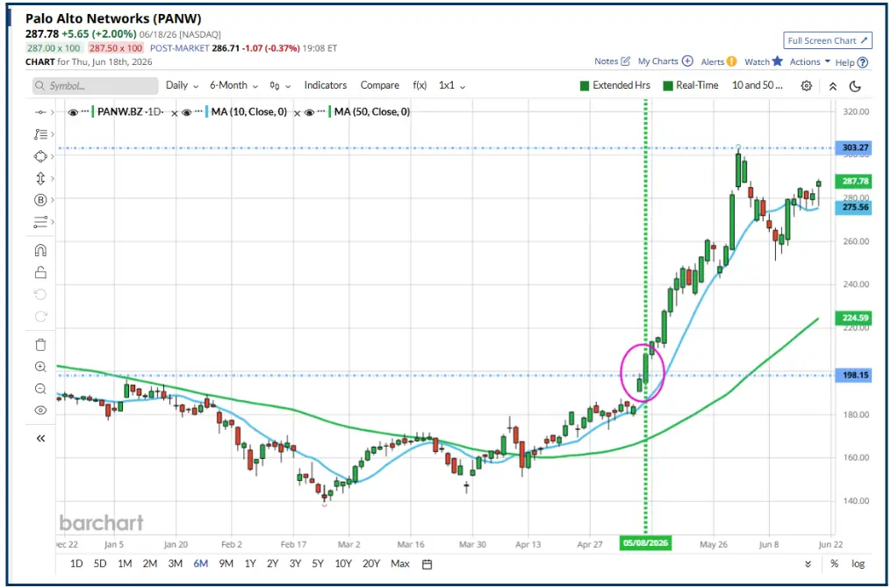
Task: Click the Full Screen Chart button
Action: click(827, 41)
